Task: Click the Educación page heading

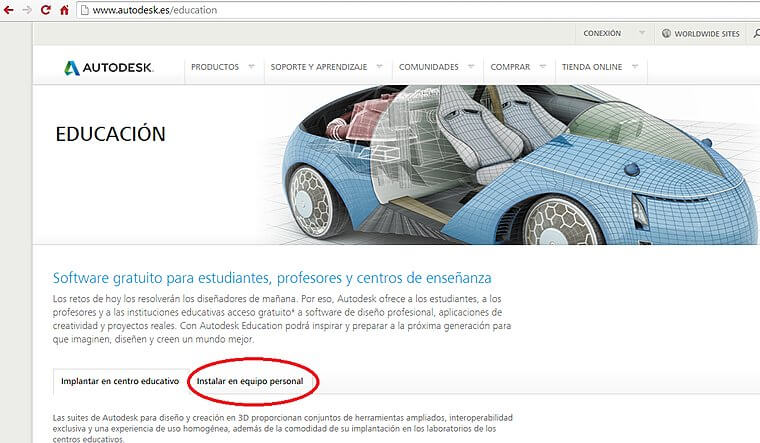Action: click(111, 134)
